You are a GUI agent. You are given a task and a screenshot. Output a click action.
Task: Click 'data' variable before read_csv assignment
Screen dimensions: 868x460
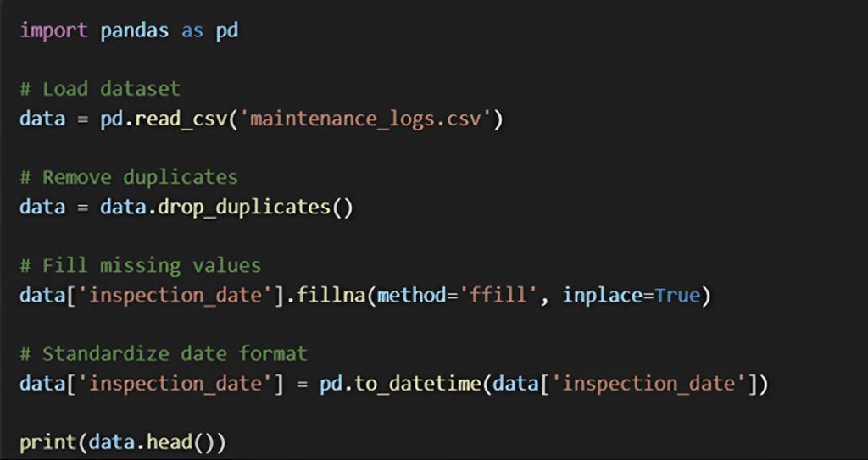pyautogui.click(x=42, y=119)
